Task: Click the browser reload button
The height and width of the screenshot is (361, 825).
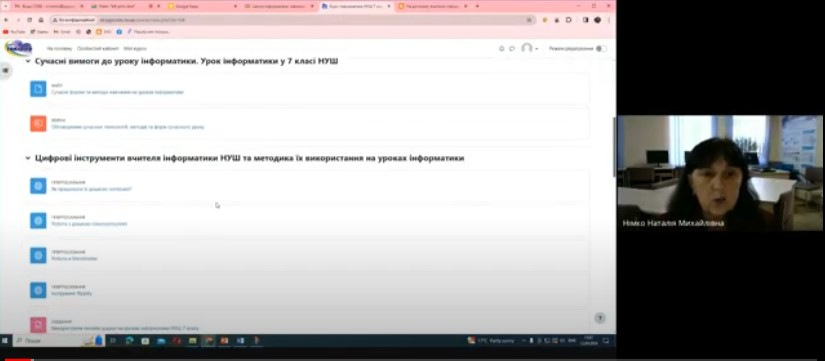Action: click(29, 19)
